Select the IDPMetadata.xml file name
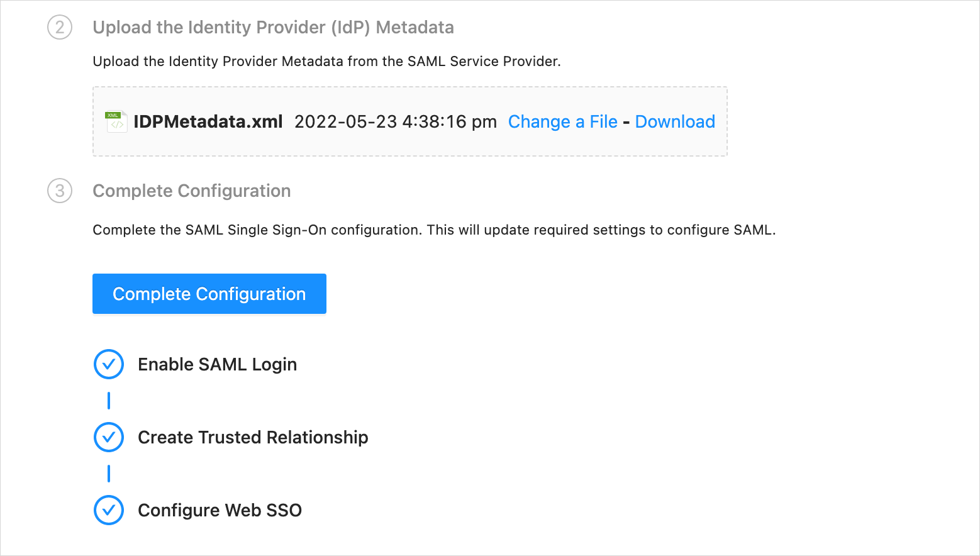This screenshot has width=980, height=556. pos(208,122)
